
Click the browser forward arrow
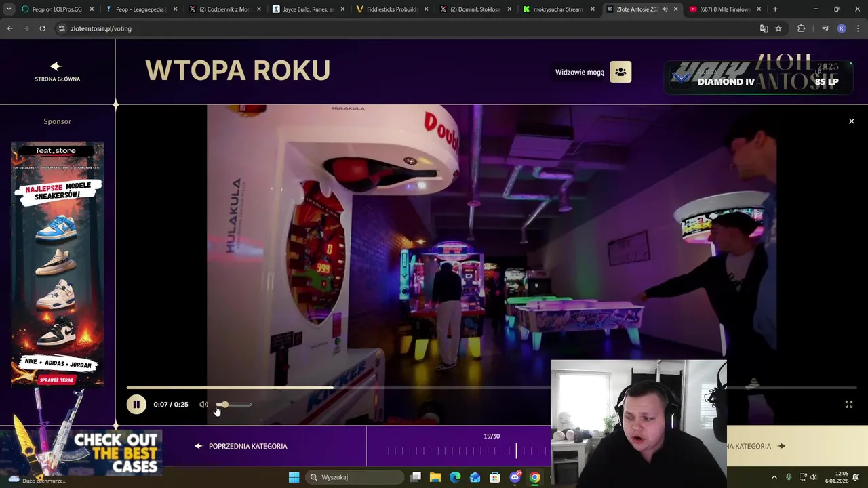click(26, 28)
